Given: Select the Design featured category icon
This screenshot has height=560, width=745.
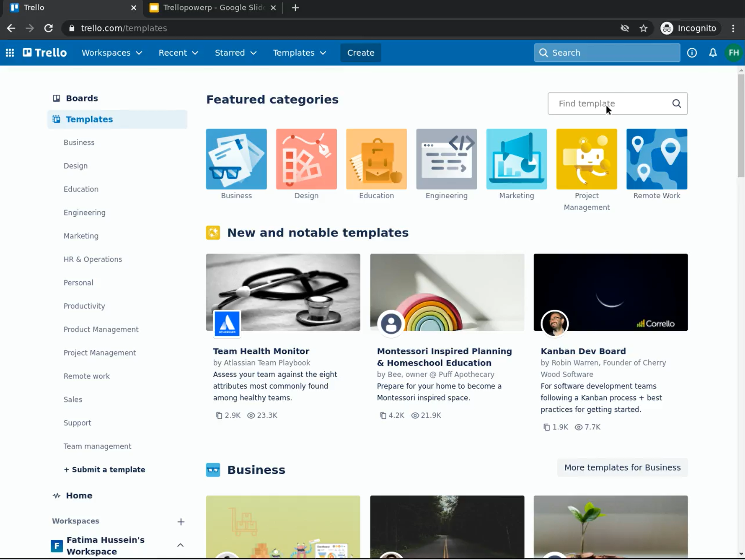Looking at the screenshot, I should click(306, 159).
